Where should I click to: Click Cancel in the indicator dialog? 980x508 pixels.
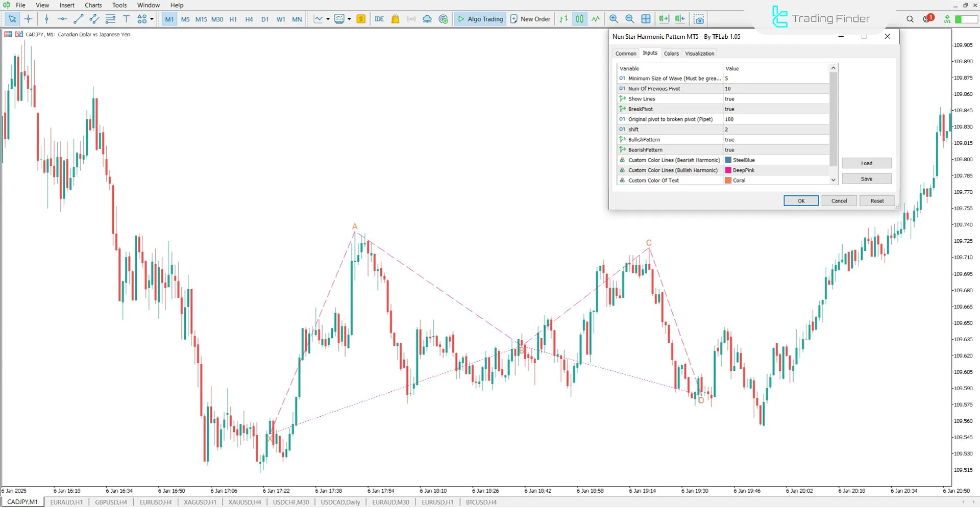click(x=839, y=200)
